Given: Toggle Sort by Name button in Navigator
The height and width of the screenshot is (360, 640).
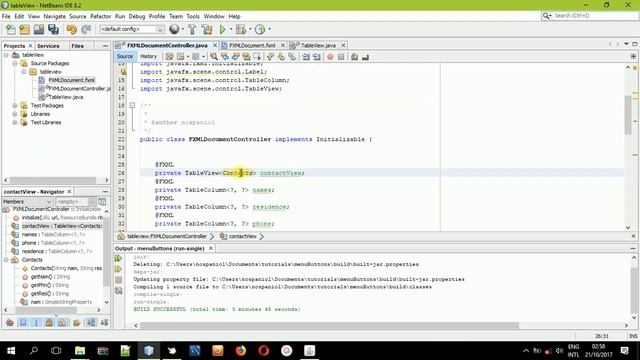Looking at the screenshot, I should pos(91,323).
